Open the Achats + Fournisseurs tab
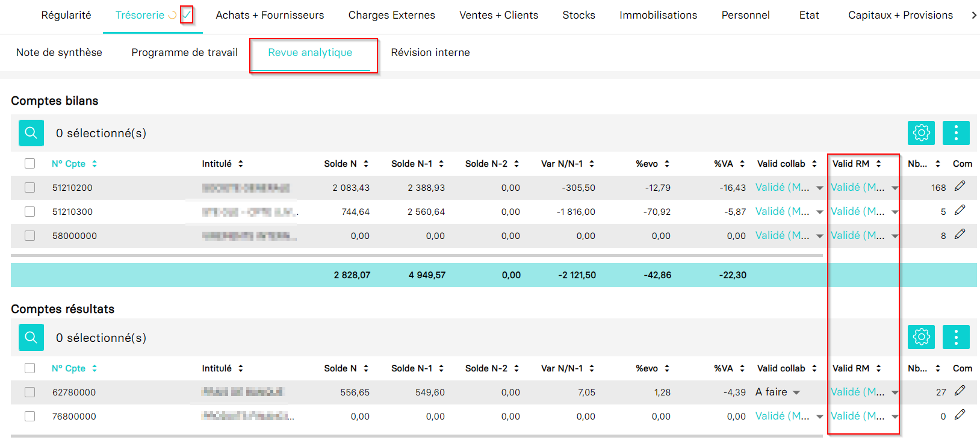 click(270, 15)
